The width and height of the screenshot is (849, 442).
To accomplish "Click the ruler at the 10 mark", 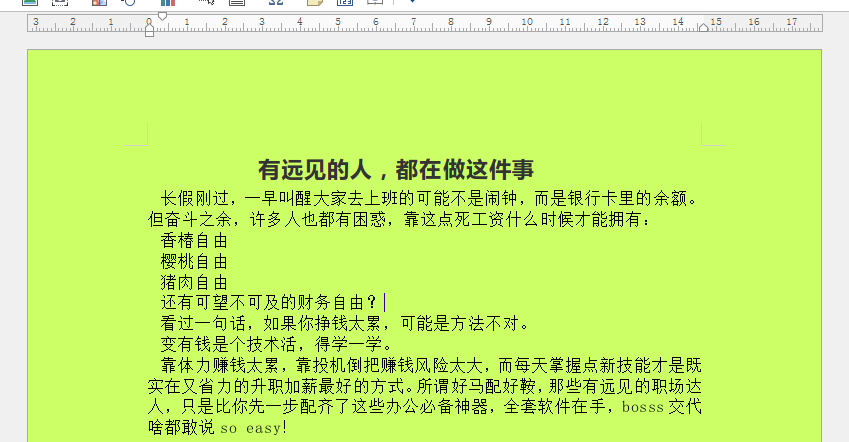I will click(x=527, y=22).
